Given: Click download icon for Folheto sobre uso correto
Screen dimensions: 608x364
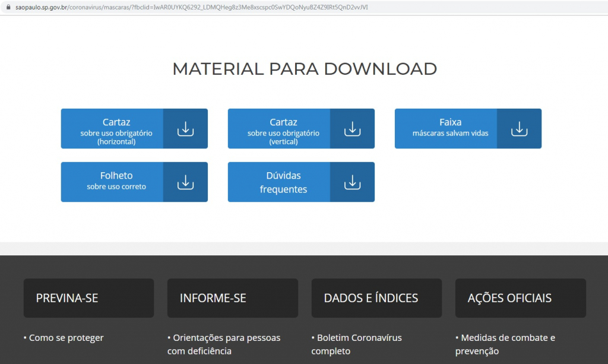Looking at the screenshot, I should 185,182.
